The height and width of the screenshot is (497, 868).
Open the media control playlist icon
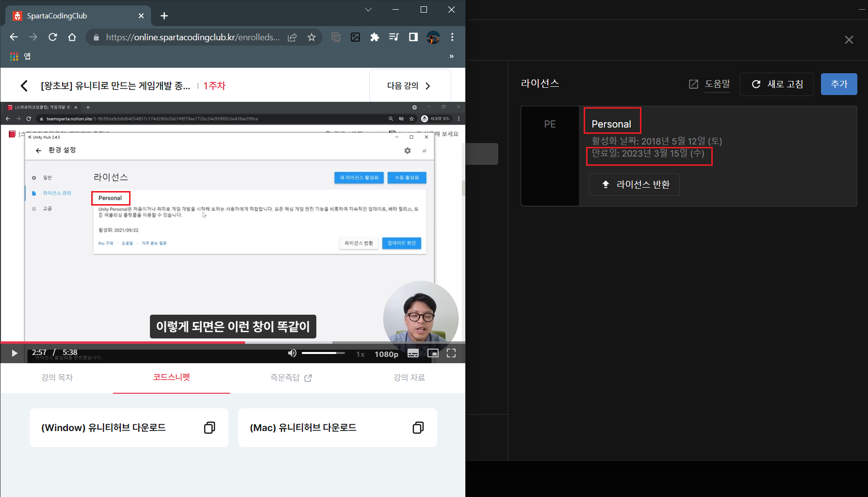394,37
